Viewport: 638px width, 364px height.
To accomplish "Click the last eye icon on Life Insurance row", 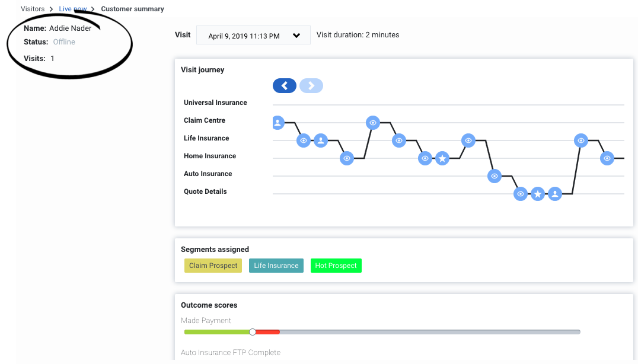I will (x=581, y=141).
